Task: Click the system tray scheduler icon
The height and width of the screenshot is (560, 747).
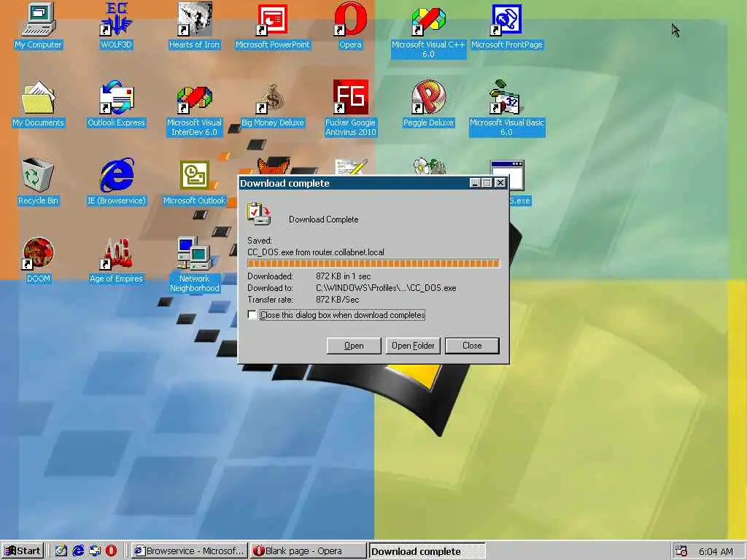Action: [681, 551]
